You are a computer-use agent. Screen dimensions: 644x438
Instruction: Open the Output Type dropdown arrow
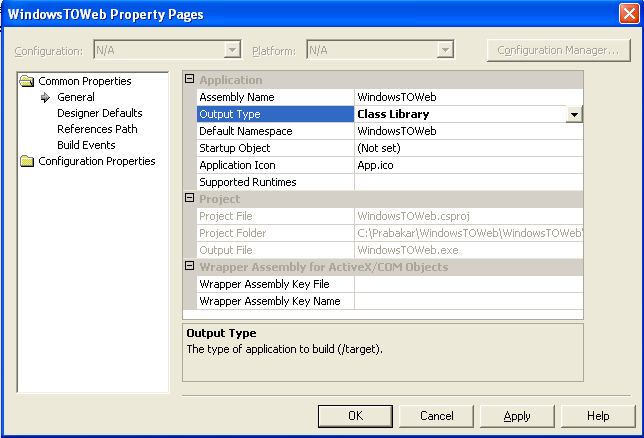click(574, 114)
